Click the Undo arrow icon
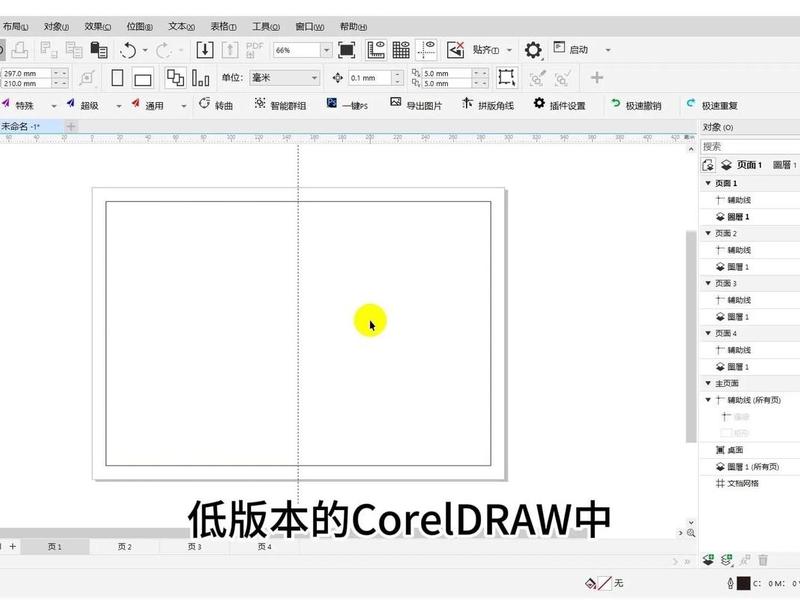 click(129, 50)
